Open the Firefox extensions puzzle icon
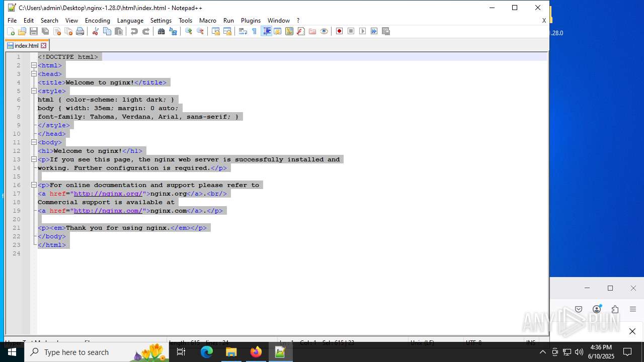The width and height of the screenshot is (644, 362). click(x=615, y=309)
